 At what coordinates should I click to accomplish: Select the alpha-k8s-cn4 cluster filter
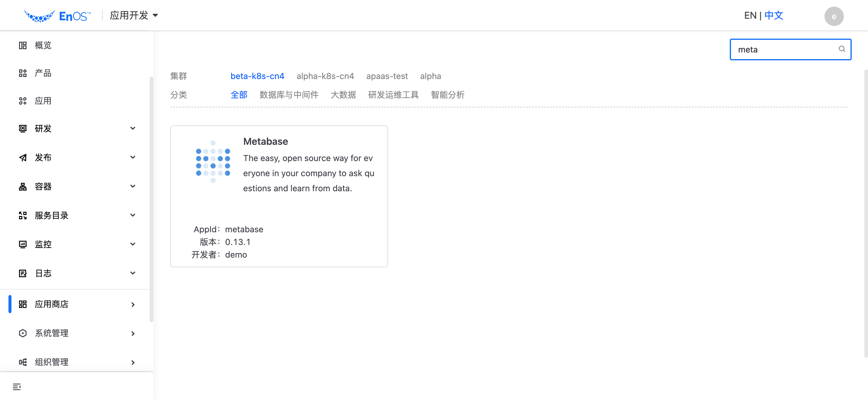click(x=325, y=76)
